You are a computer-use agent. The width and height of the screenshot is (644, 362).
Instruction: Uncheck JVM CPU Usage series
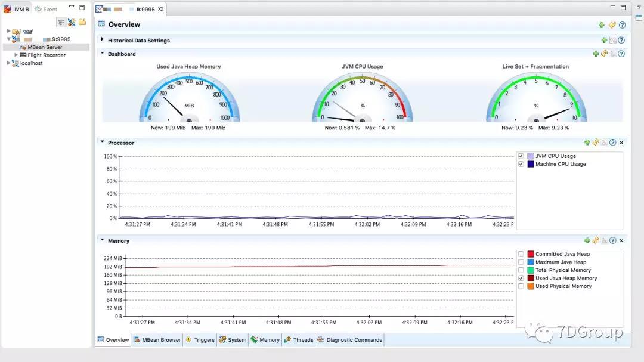click(521, 156)
